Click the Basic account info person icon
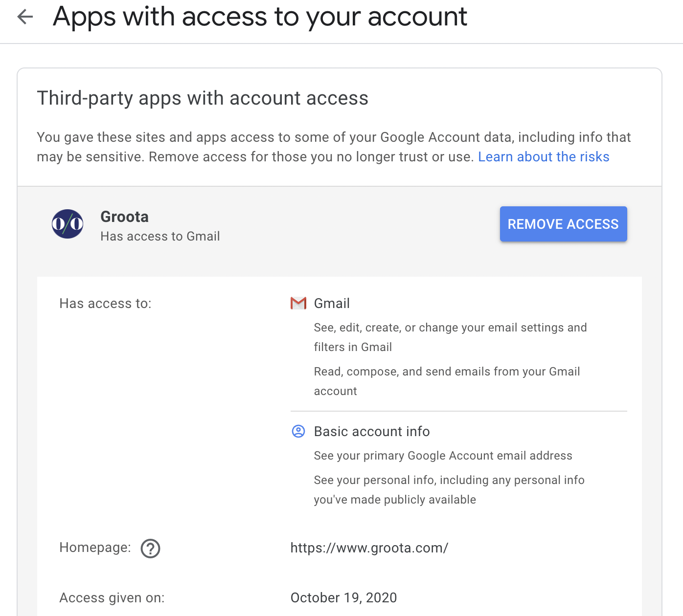The width and height of the screenshot is (683, 616). (x=298, y=431)
